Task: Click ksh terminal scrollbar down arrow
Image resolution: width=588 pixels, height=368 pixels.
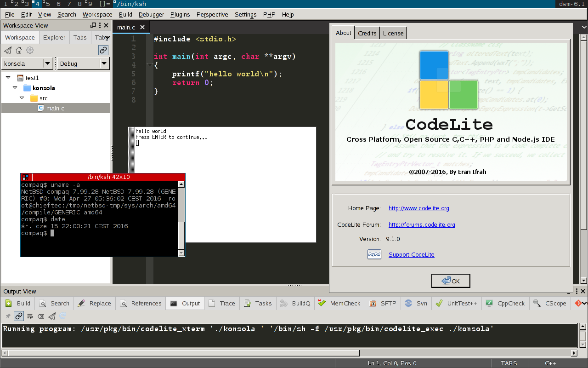Action: 181,253
